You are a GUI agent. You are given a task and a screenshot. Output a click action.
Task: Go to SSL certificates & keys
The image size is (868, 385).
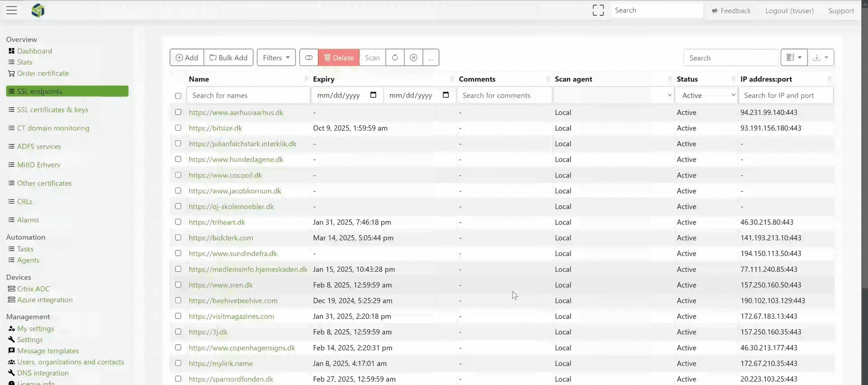[52, 110]
